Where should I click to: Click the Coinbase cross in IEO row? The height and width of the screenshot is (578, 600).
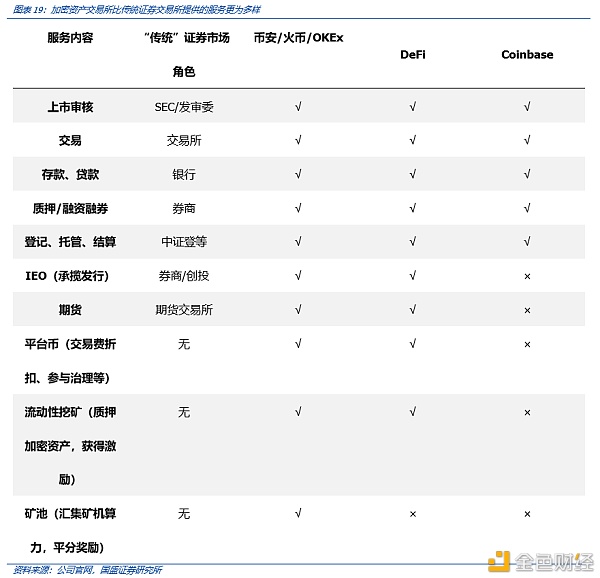[x=527, y=276]
